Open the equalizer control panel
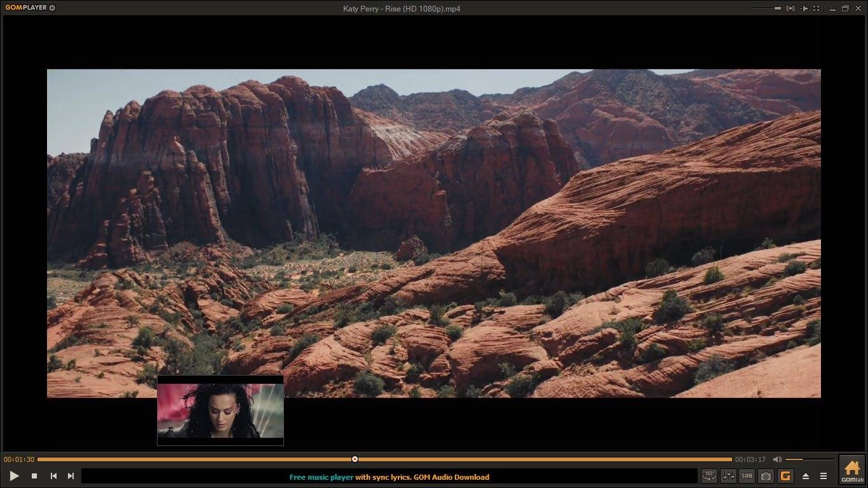Viewport: 868px width, 488px height. pos(728,476)
